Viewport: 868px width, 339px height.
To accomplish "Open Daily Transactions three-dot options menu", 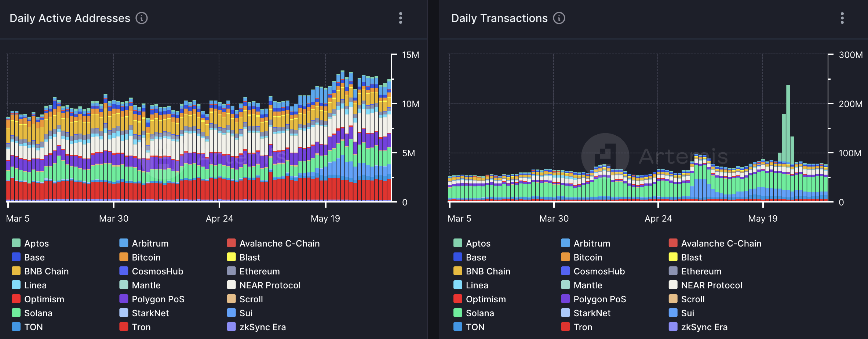I will (x=842, y=18).
